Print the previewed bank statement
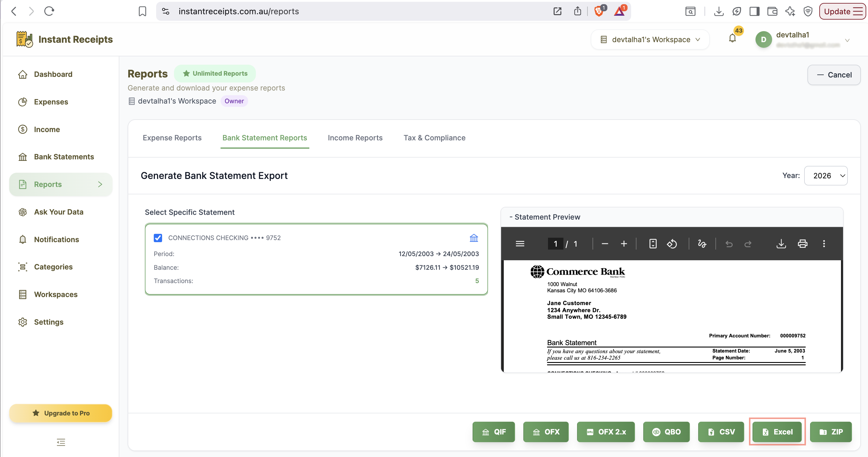The height and width of the screenshot is (457, 868). [x=803, y=244]
